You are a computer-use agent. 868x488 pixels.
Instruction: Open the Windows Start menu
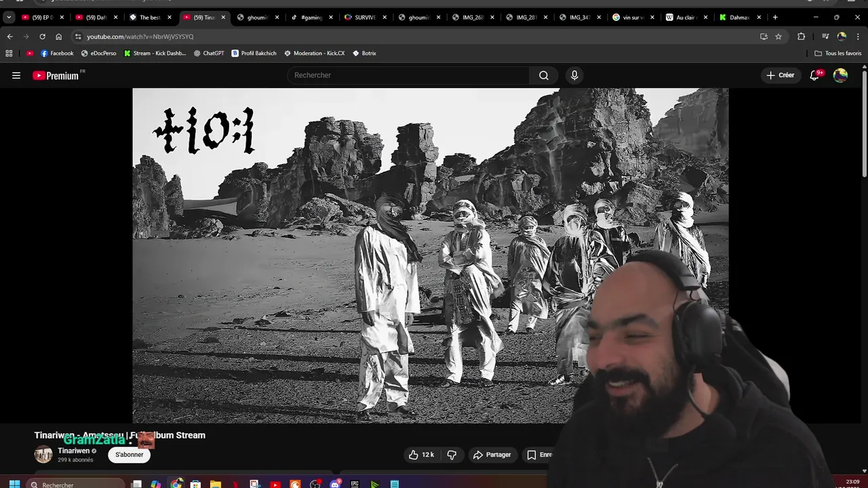coord(14,485)
